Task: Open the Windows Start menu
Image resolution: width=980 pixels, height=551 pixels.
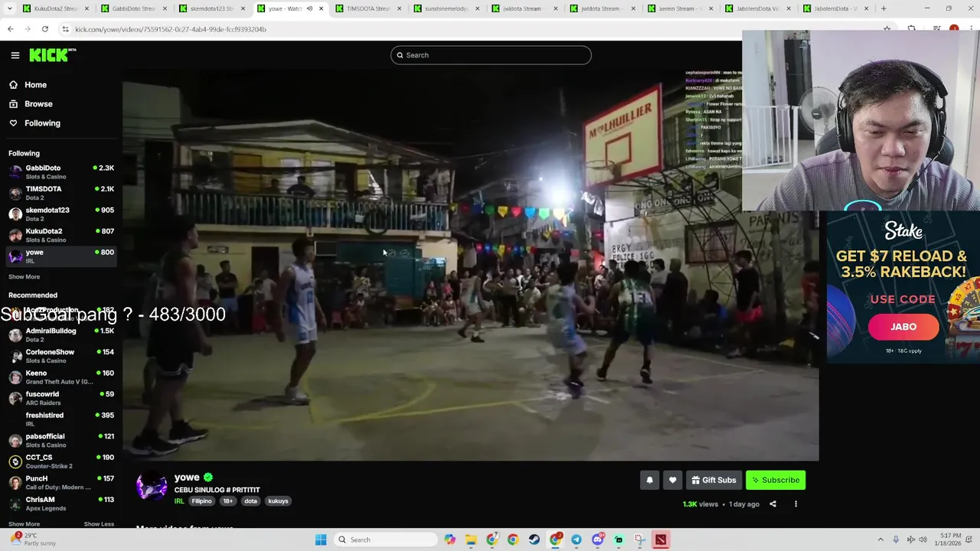Action: 321,540
